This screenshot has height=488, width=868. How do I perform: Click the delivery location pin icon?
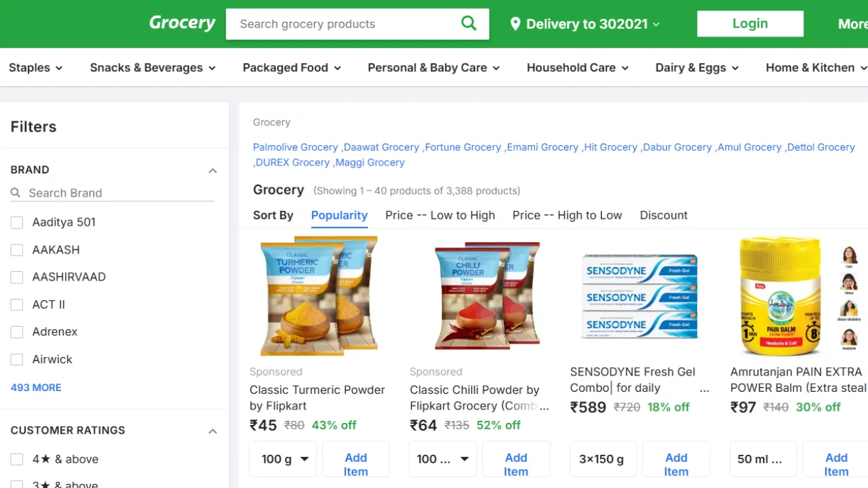click(516, 23)
